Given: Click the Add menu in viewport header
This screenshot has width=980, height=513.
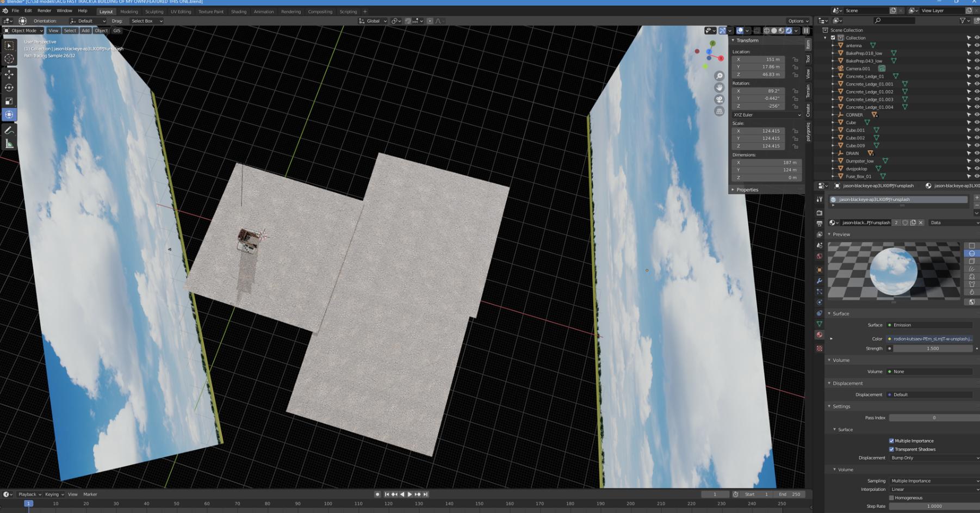Looking at the screenshot, I should coord(85,31).
